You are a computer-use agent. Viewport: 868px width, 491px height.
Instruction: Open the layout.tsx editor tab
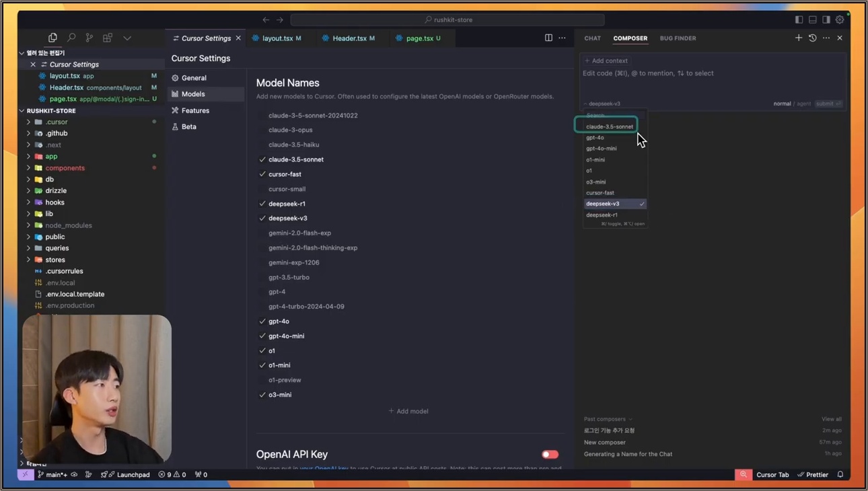click(x=277, y=38)
